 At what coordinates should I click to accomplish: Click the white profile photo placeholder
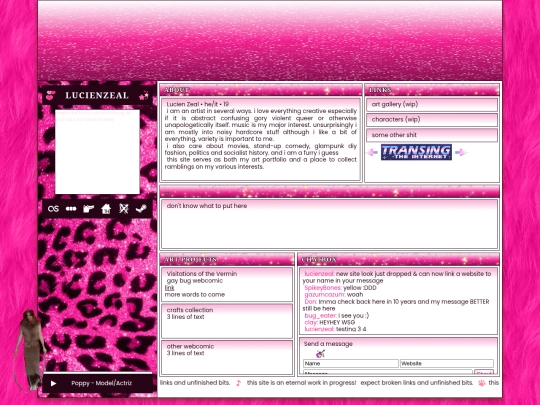point(97,152)
